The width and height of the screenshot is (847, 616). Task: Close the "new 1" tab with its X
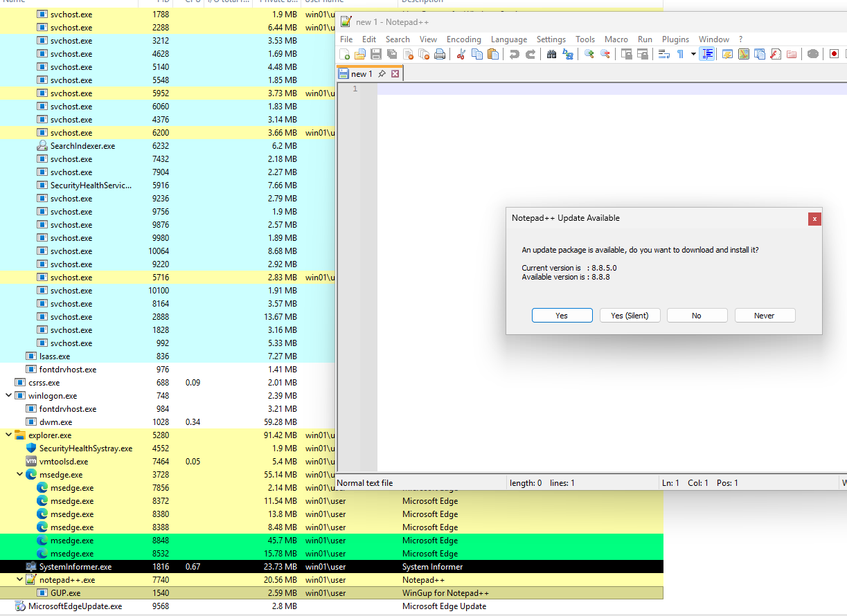click(x=395, y=74)
